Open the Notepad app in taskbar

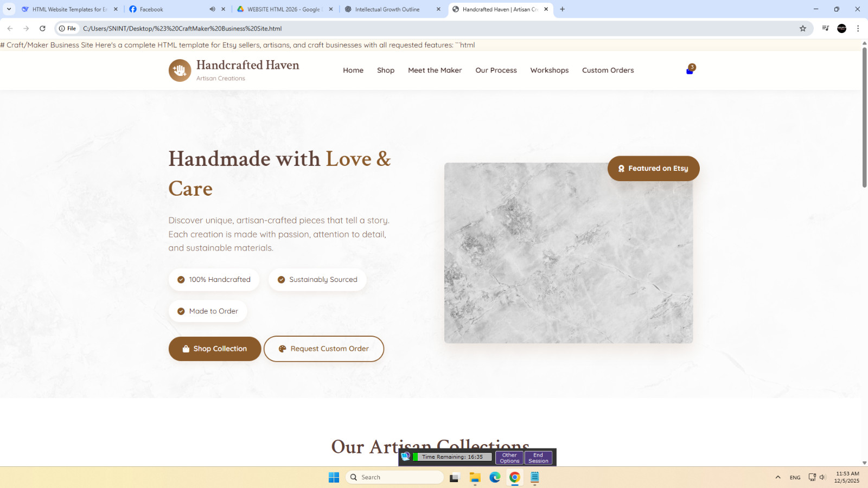535,477
